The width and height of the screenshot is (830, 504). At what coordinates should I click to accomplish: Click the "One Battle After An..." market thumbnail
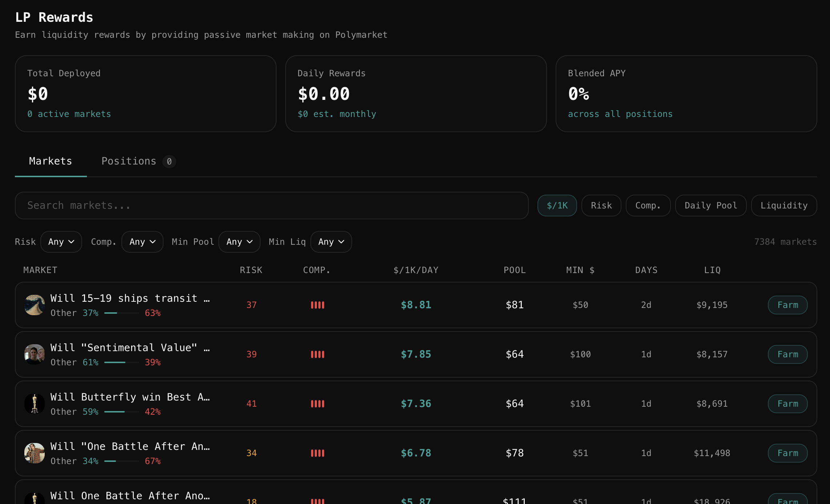35,453
